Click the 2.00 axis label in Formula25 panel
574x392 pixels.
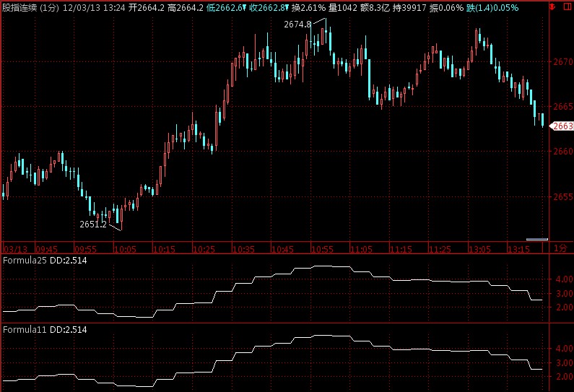[x=564, y=308]
